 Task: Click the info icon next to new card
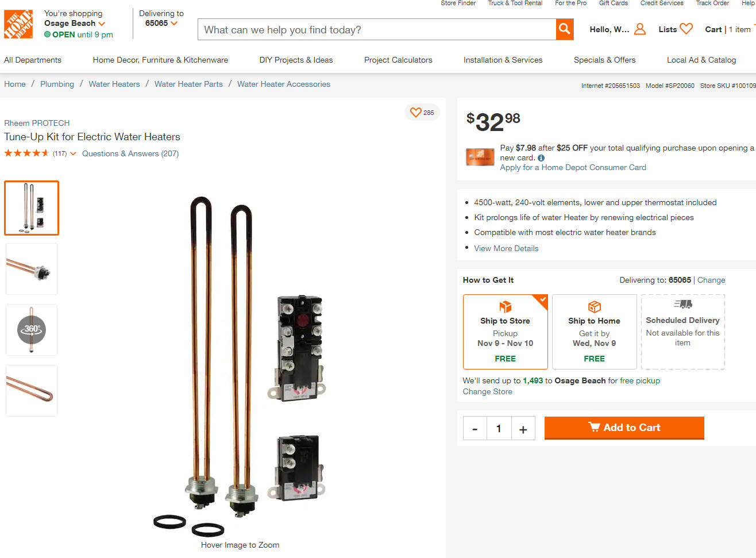(541, 158)
